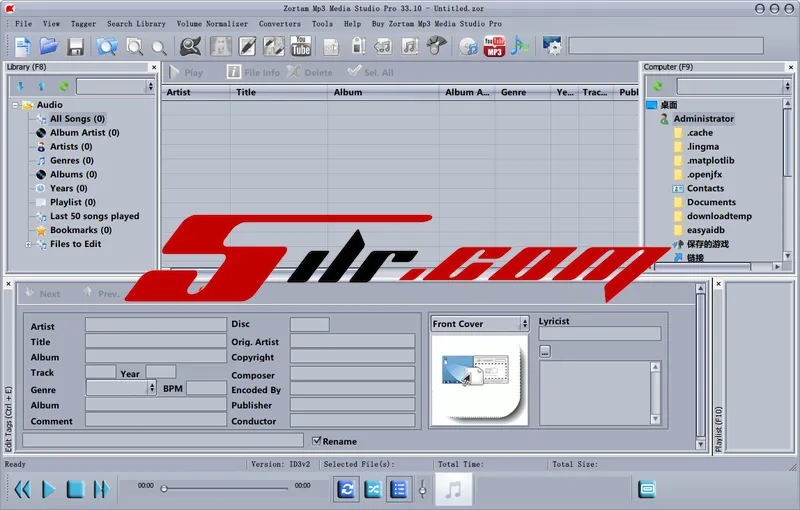Expand the Files to Edit node
Screen dimensions: 800x510
click(28, 244)
